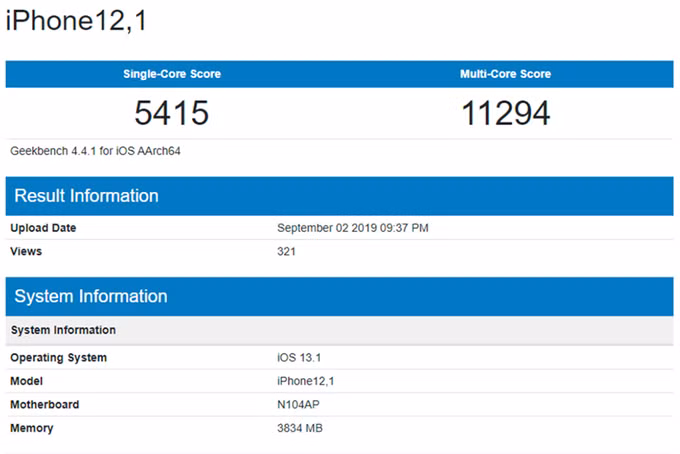Select the Views row label
The width and height of the screenshot is (680, 454).
point(26,251)
